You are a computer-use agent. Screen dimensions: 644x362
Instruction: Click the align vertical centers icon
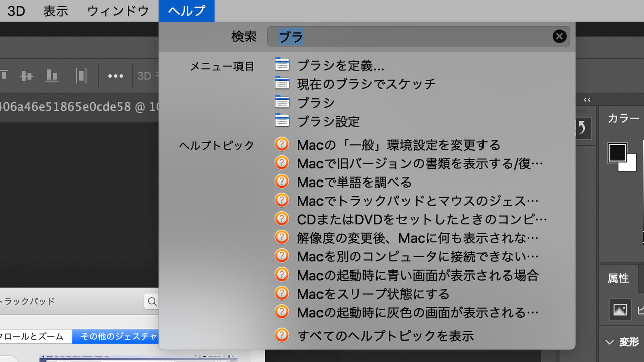pos(26,76)
